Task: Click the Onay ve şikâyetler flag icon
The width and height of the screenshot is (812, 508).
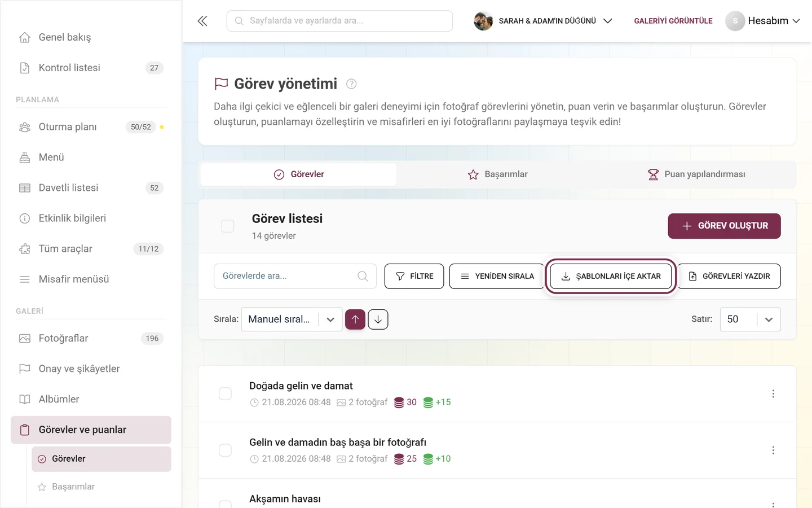Action: [x=25, y=369]
